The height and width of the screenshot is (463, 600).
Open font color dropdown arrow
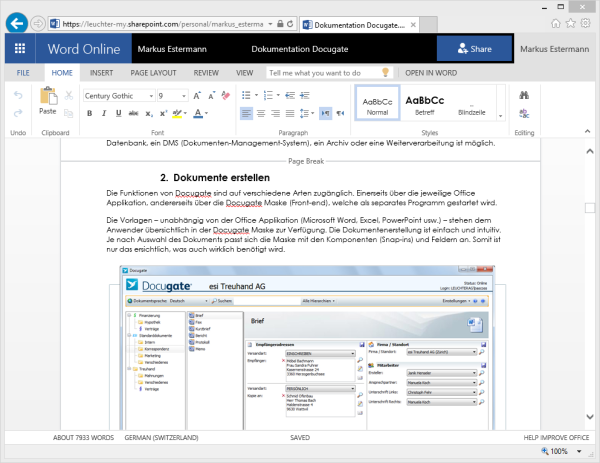(x=207, y=113)
